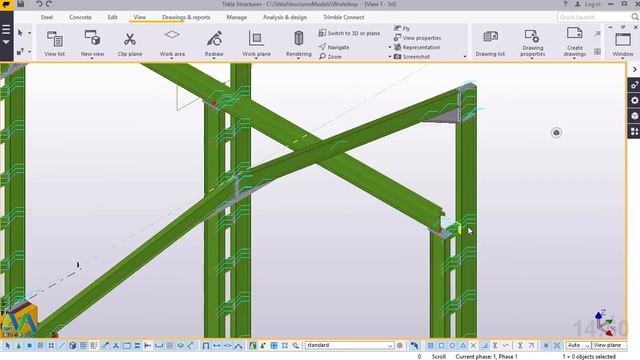Expand the Work plane dropdown arrow
640x360 pixels.
click(256, 59)
